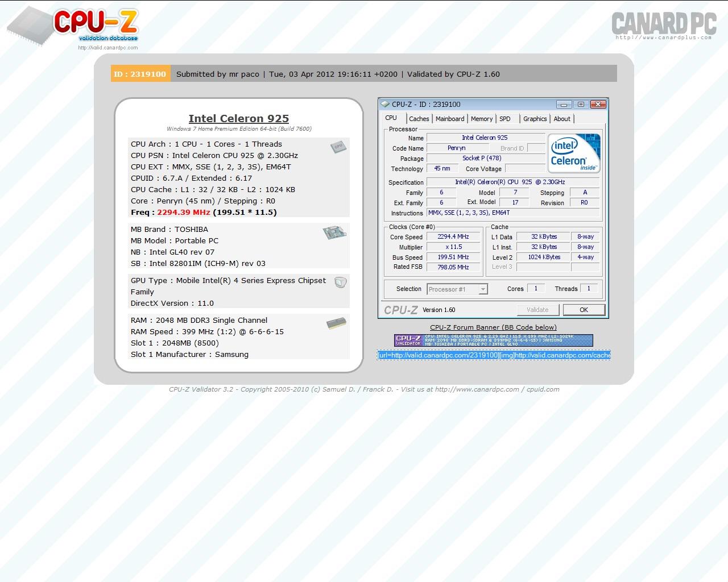This screenshot has width=728, height=582.
Task: Click the Intel Celeron inside logo
Action: [x=574, y=153]
